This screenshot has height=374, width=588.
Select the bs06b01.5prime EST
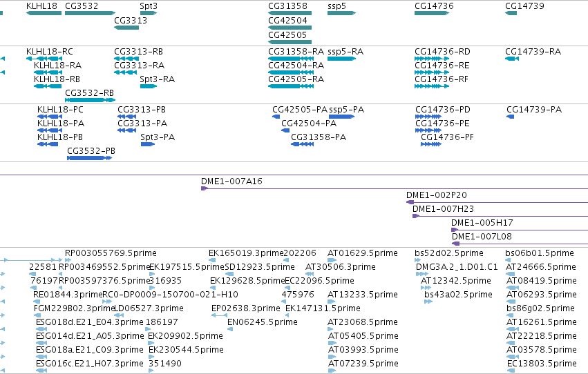(x=508, y=260)
